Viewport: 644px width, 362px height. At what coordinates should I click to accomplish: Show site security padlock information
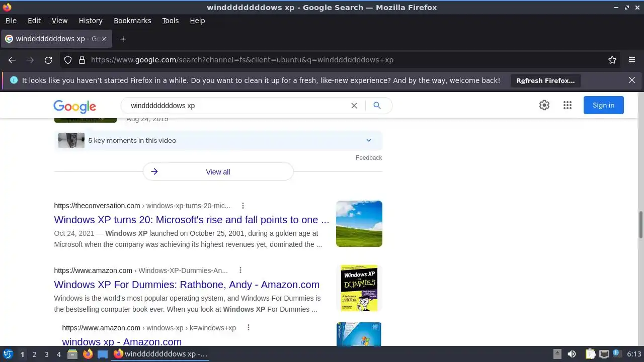tap(82, 60)
